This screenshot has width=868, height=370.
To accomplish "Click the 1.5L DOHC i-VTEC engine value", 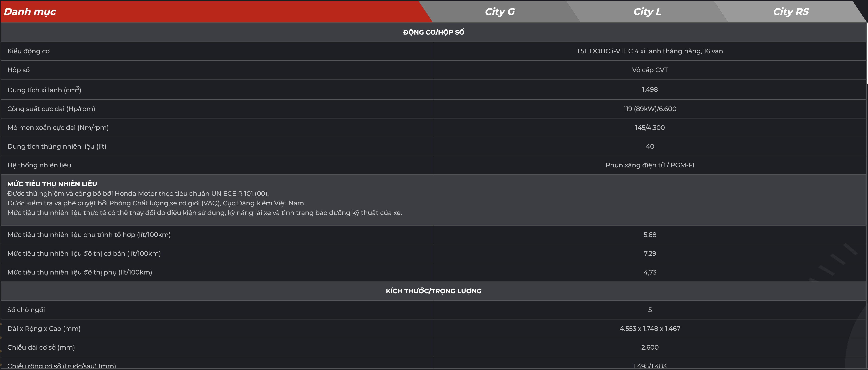I will [x=650, y=51].
